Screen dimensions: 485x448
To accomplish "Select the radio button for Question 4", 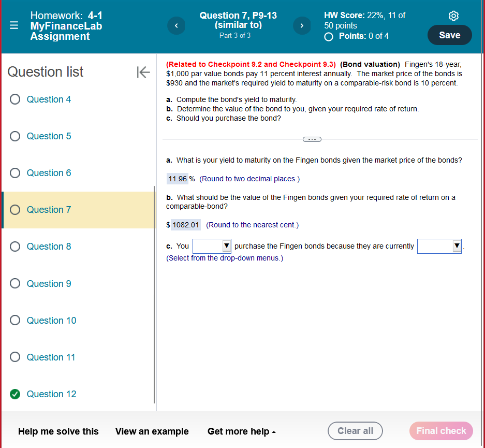I will click(x=15, y=99).
